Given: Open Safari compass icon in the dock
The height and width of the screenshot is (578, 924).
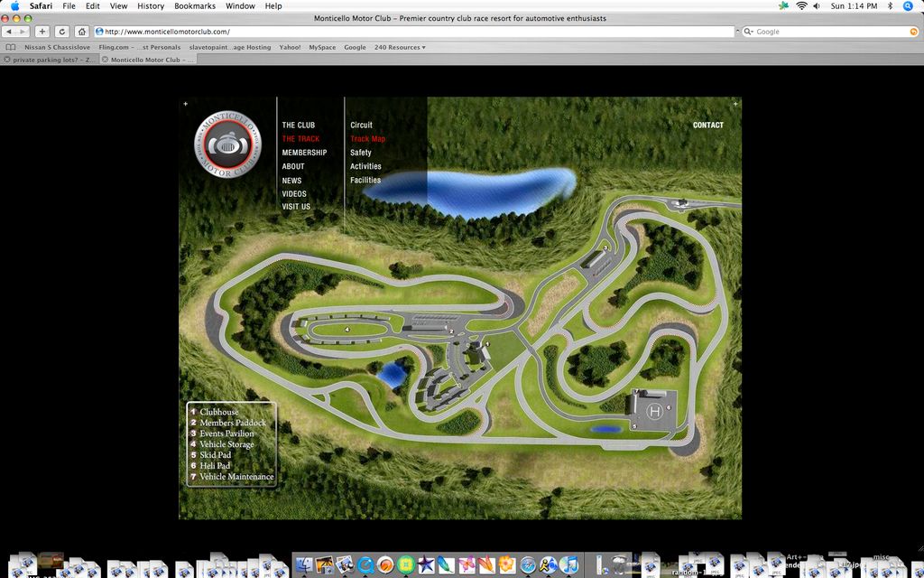Looking at the screenshot, I should [527, 564].
